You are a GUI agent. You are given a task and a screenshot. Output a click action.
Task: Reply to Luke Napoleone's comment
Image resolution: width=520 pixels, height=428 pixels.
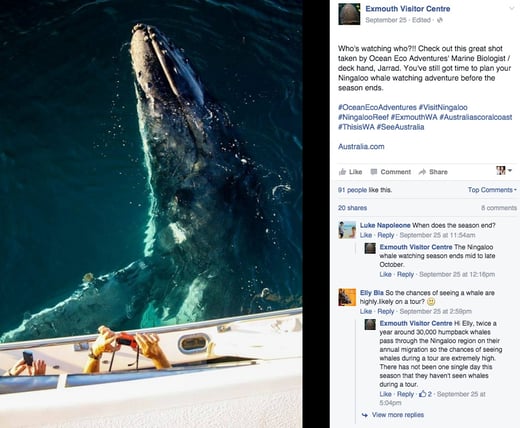point(386,235)
